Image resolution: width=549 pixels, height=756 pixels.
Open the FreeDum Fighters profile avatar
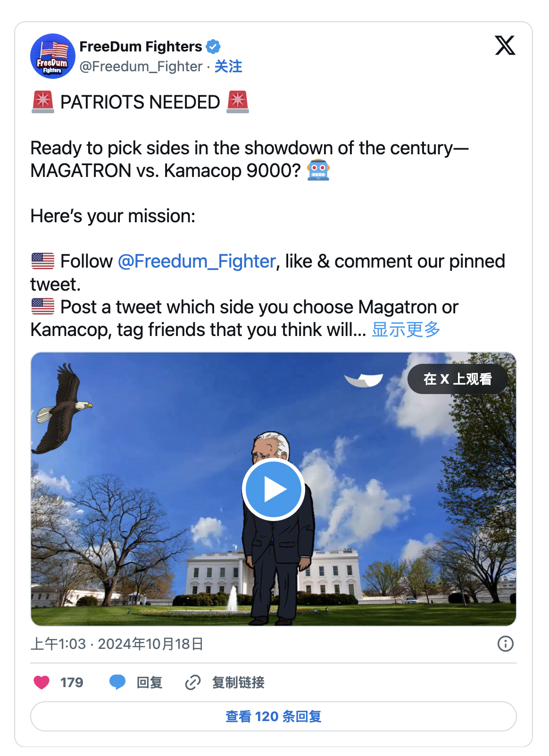53,56
